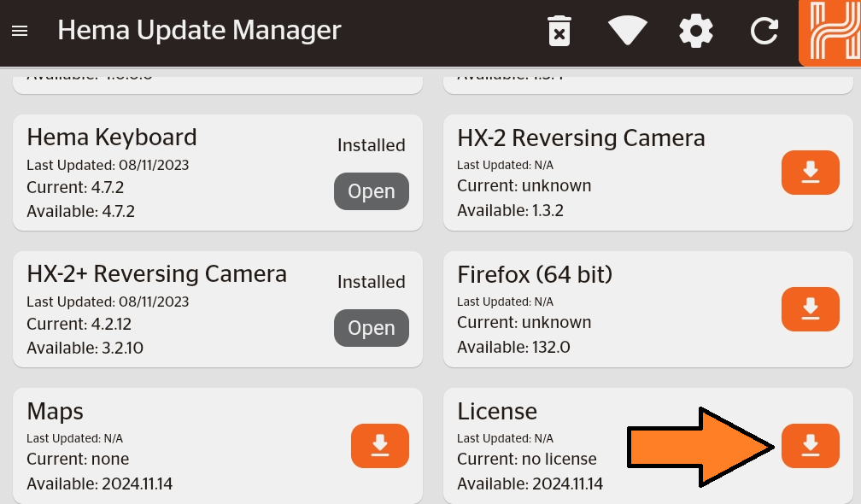Click 'Available: 2024.11.14' on Maps card
Viewport: 861px width, 504px height.
click(99, 483)
